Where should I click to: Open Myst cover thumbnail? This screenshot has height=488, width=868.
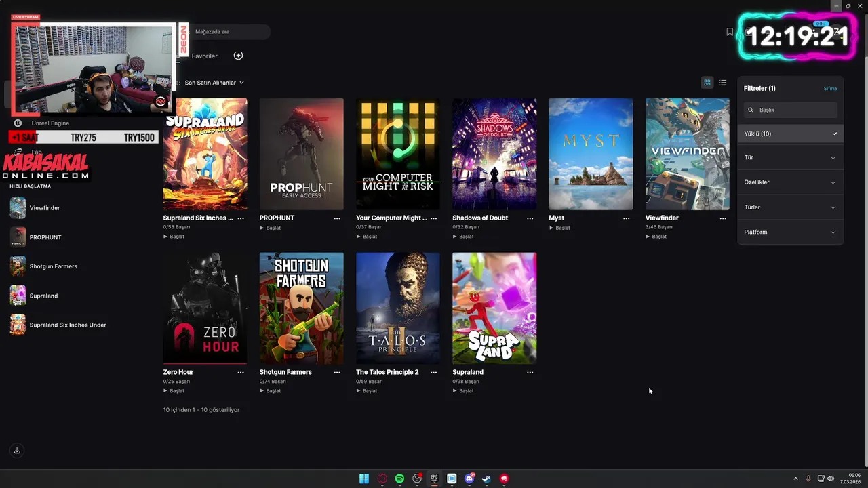591,154
